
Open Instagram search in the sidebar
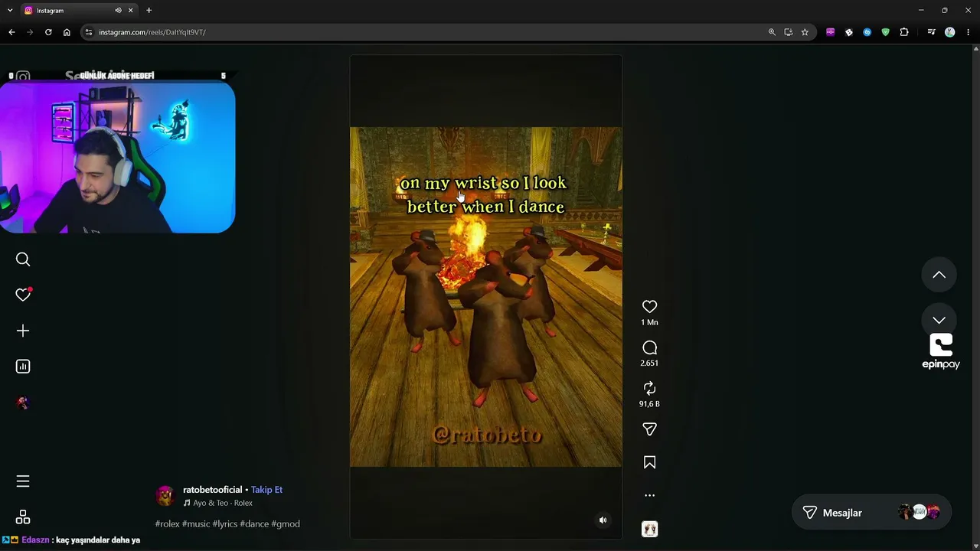point(23,259)
